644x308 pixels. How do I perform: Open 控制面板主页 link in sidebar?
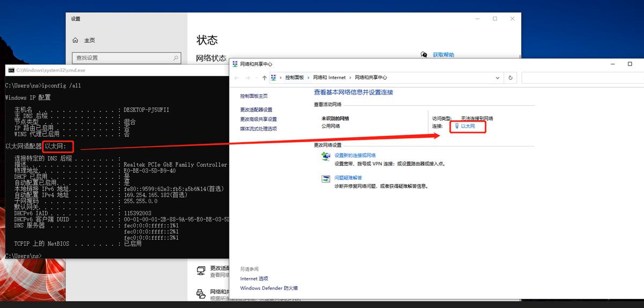tap(254, 96)
